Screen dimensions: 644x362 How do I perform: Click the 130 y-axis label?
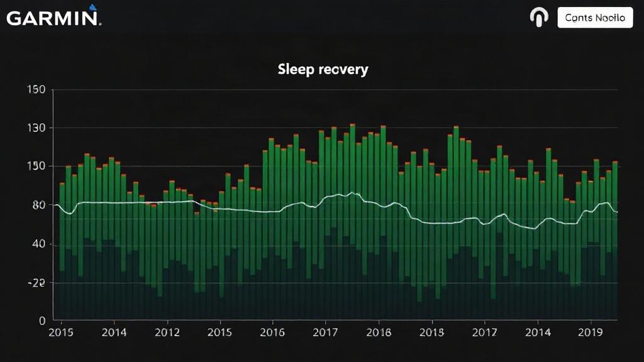36,128
